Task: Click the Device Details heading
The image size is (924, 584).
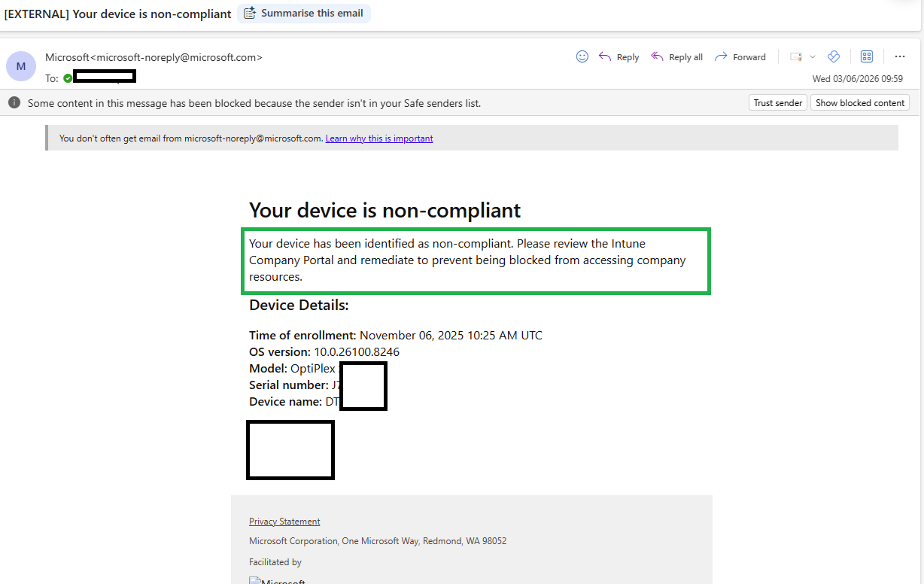Action: (299, 306)
